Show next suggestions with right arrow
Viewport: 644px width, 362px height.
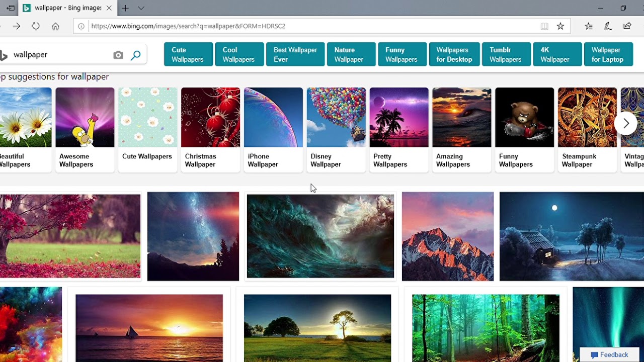click(x=626, y=124)
